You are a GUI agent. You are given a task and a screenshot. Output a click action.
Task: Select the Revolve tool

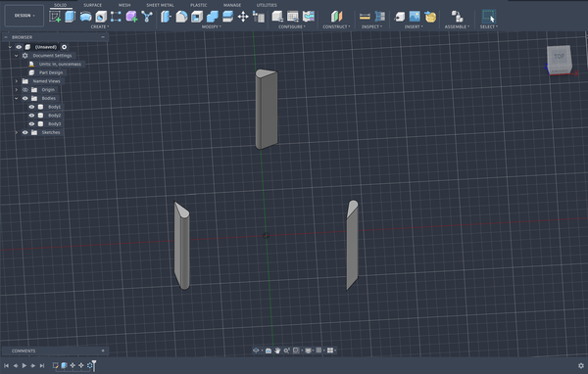tap(85, 17)
